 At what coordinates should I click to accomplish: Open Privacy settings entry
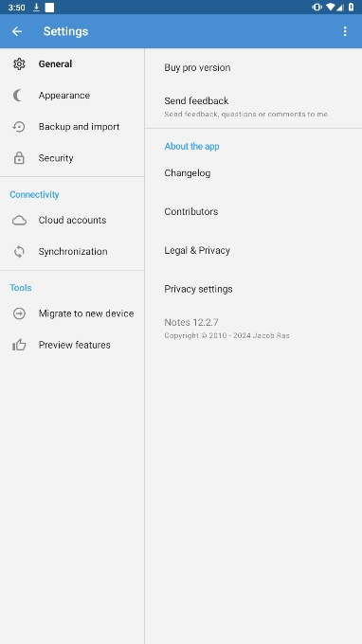click(254, 289)
